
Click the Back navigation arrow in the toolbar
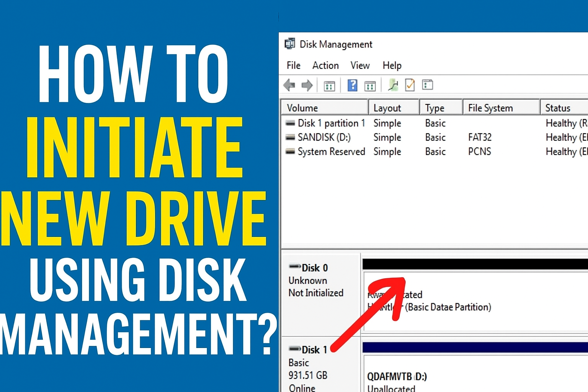(289, 85)
